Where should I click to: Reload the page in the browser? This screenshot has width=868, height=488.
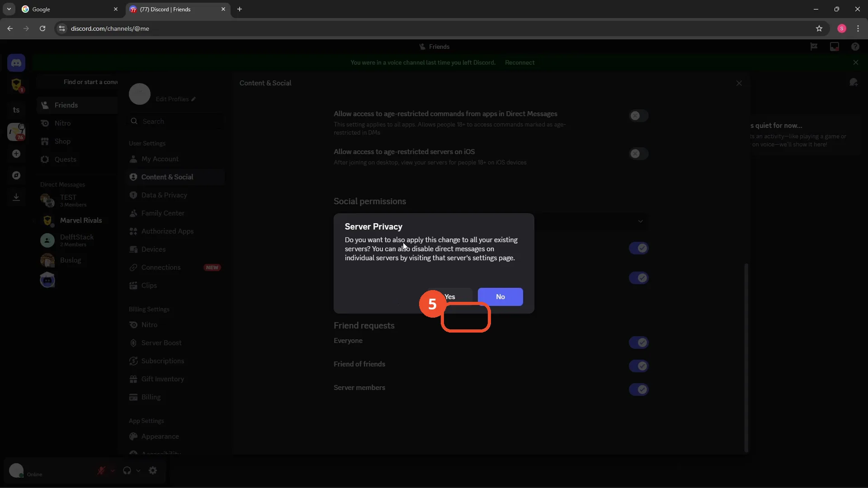42,28
